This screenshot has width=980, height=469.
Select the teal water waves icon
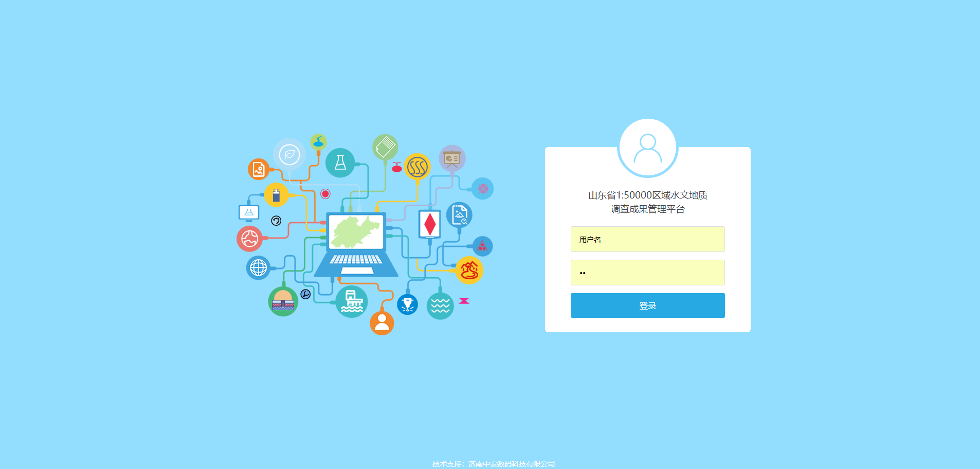coord(440,305)
